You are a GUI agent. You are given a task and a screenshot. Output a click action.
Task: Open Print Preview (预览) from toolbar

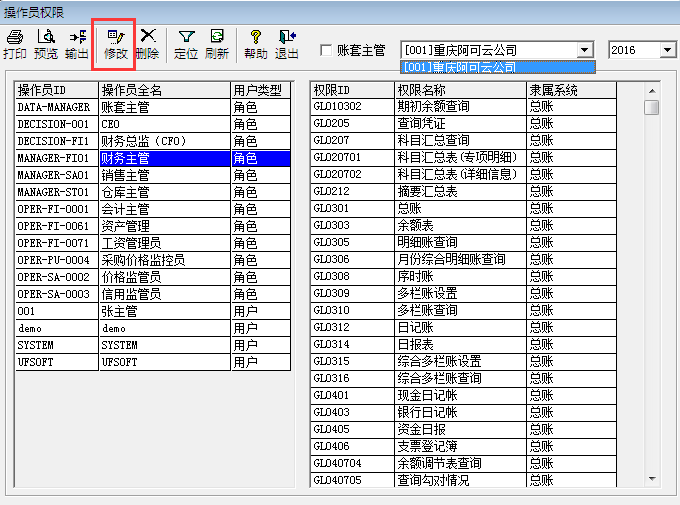[46, 44]
